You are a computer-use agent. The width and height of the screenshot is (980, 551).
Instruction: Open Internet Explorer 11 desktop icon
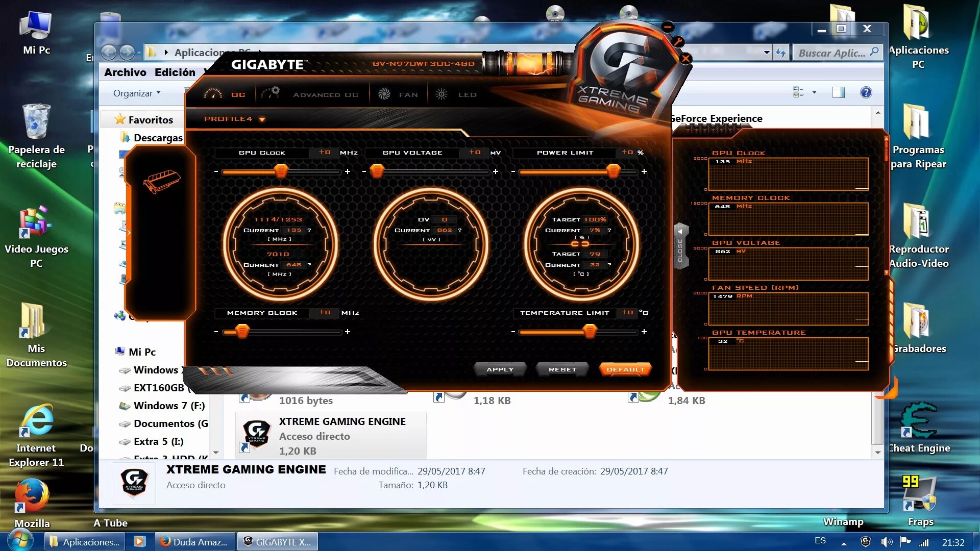point(36,436)
